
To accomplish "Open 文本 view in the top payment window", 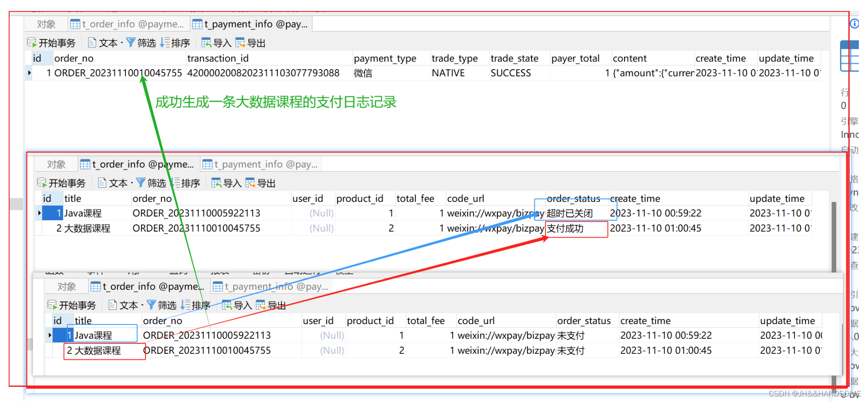I will coord(103,43).
